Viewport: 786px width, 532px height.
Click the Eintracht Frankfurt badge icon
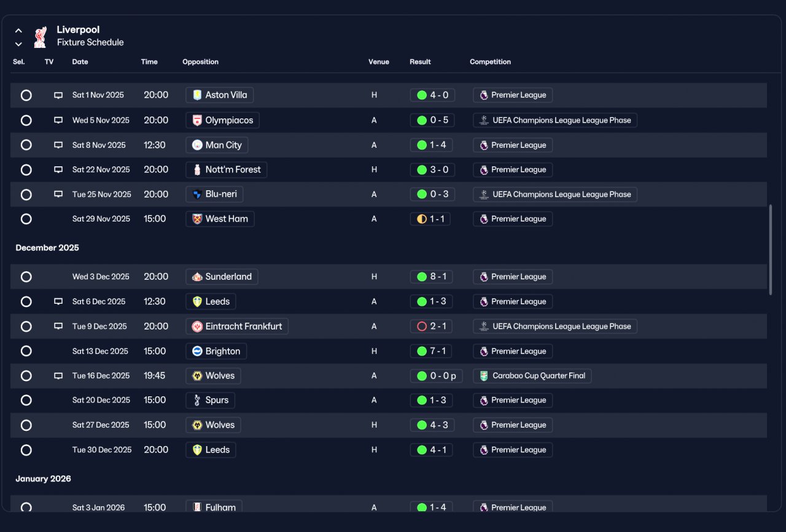click(x=197, y=326)
